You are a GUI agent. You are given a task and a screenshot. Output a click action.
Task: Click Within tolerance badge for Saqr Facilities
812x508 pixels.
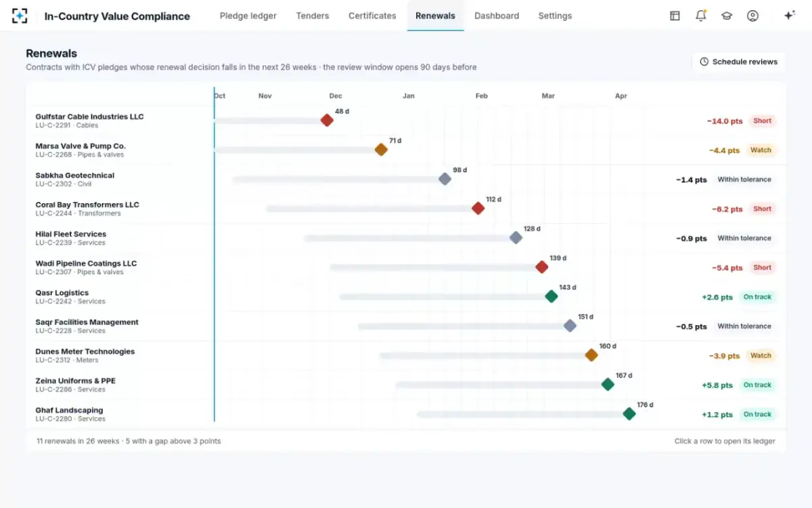[x=744, y=326]
